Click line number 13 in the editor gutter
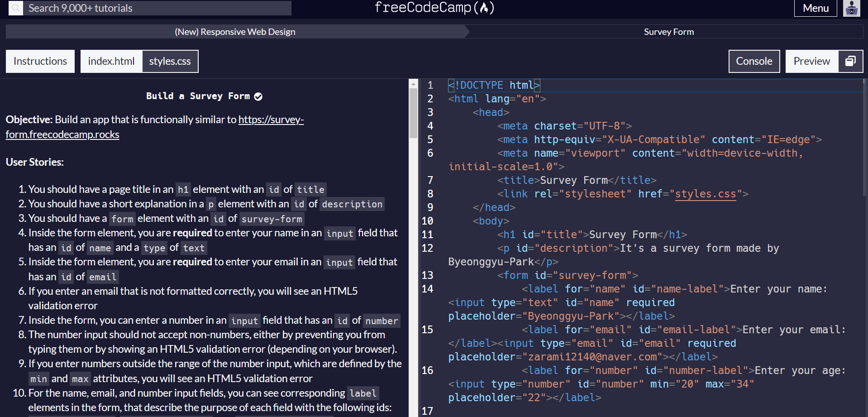The height and width of the screenshot is (417, 868). point(427,275)
